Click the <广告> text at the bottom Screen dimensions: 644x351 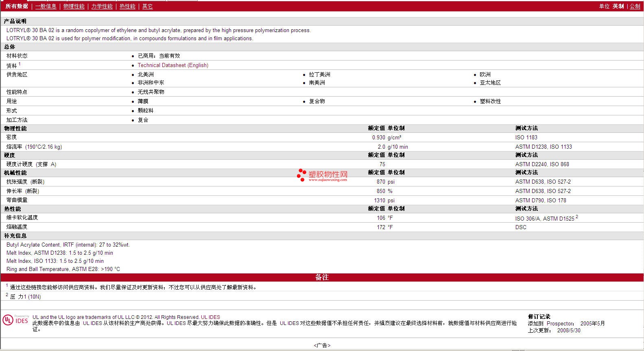tap(322, 346)
